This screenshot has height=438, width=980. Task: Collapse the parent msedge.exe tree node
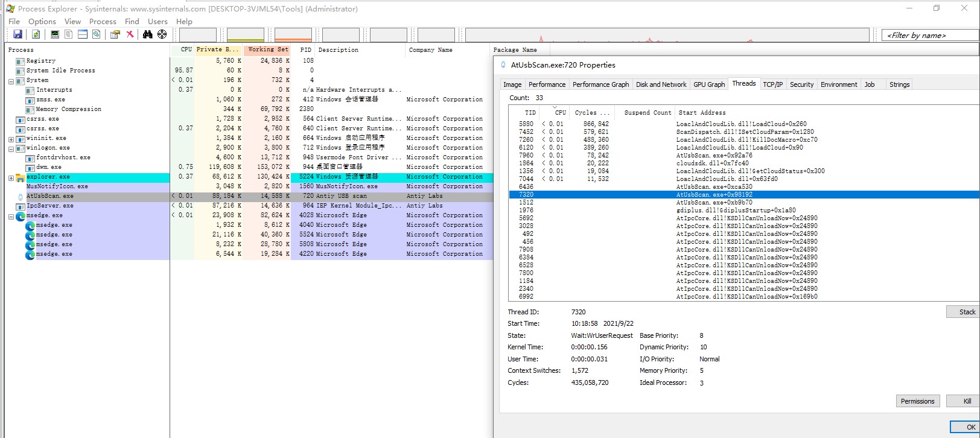[x=11, y=216]
